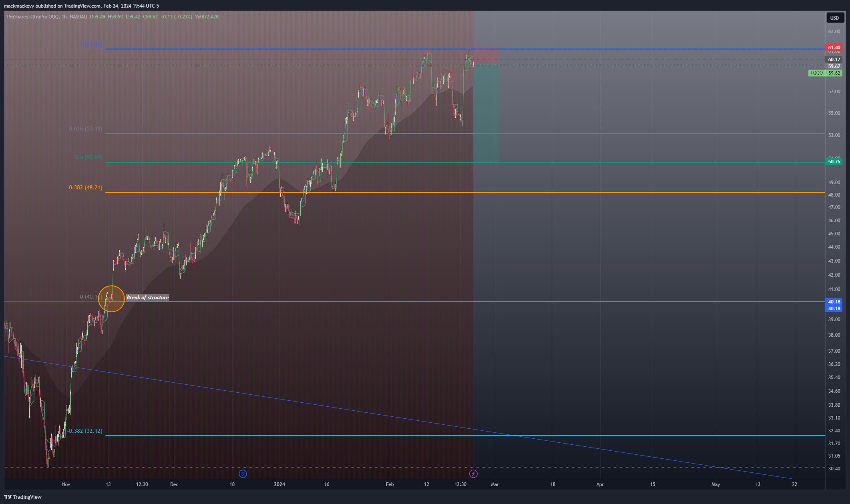
Task: Click the change value +0.13 (+0.22%)
Action: tap(176, 17)
